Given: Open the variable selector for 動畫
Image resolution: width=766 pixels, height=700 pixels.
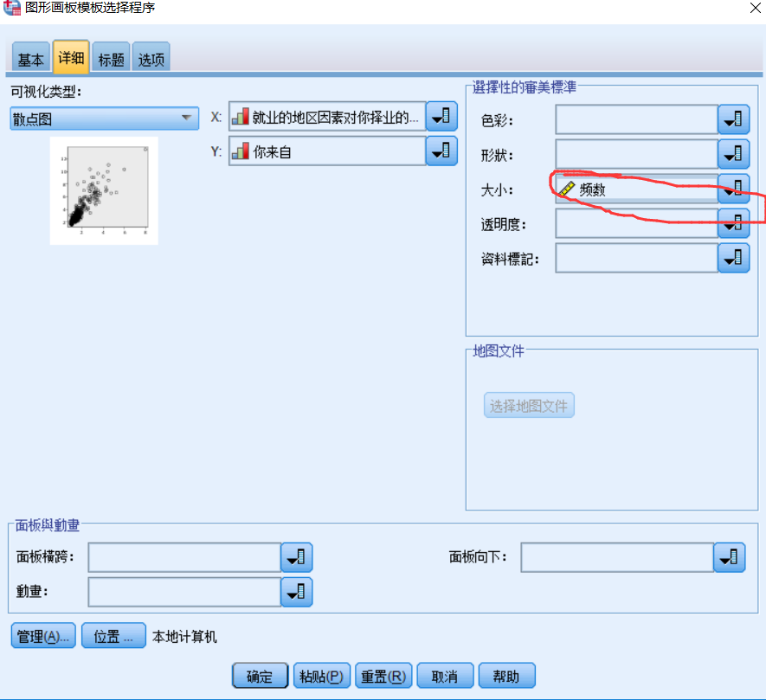Looking at the screenshot, I should [297, 592].
